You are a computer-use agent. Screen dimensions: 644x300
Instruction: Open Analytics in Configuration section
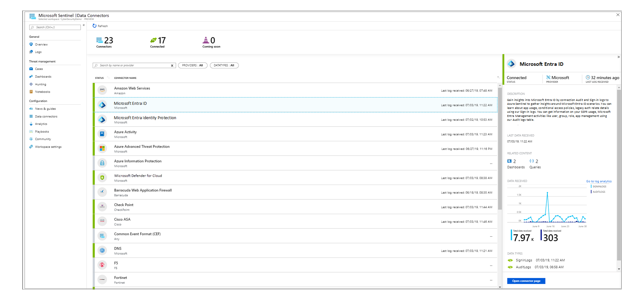41,124
